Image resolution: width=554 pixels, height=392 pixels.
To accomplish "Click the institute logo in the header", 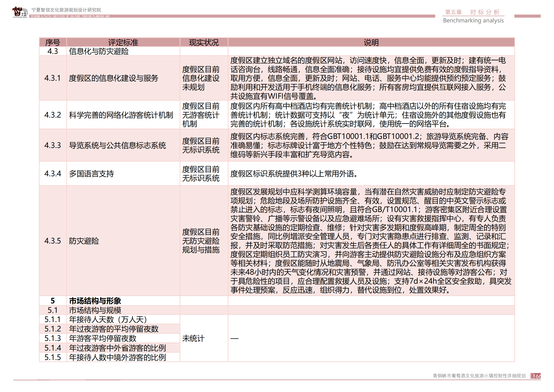I will 19,12.
